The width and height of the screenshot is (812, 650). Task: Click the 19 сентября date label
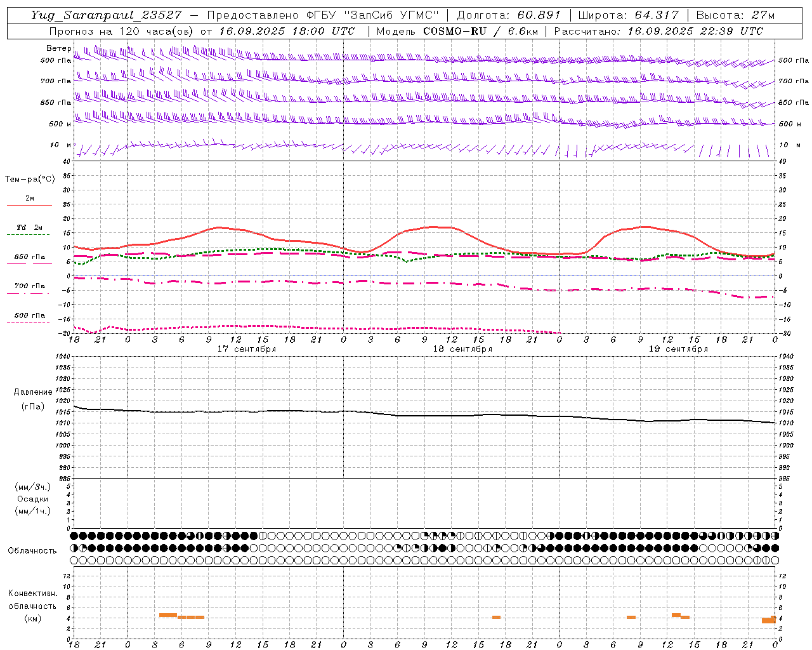tap(678, 349)
